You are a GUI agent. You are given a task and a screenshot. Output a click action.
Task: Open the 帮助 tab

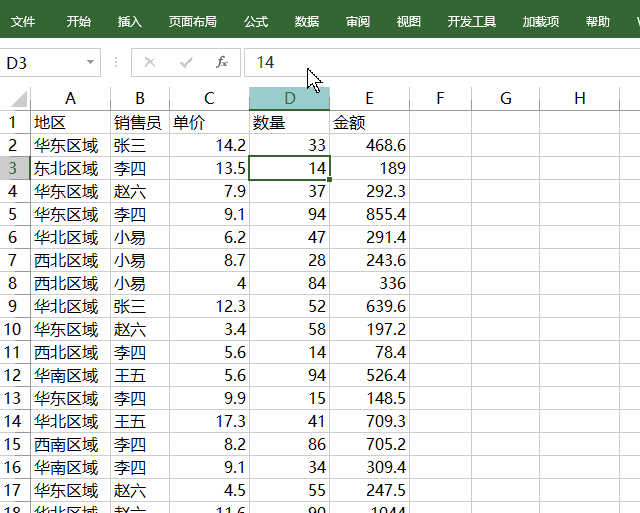click(x=598, y=21)
